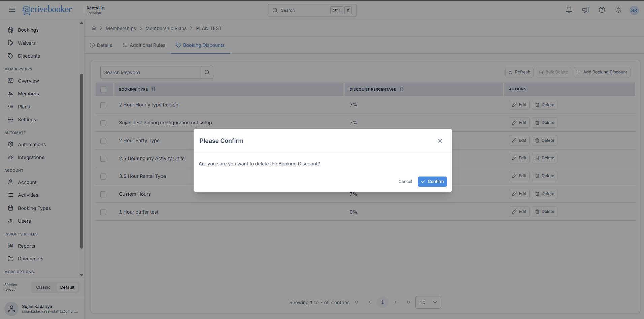The height and width of the screenshot is (319, 644).
Task: Check the 3.5 Hour Rental Type row
Action: pos(103,177)
